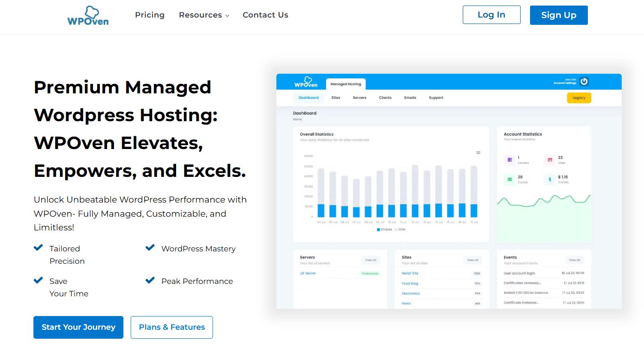The height and width of the screenshot is (346, 644).
Task: Open the Support nav item
Action: tap(436, 98)
